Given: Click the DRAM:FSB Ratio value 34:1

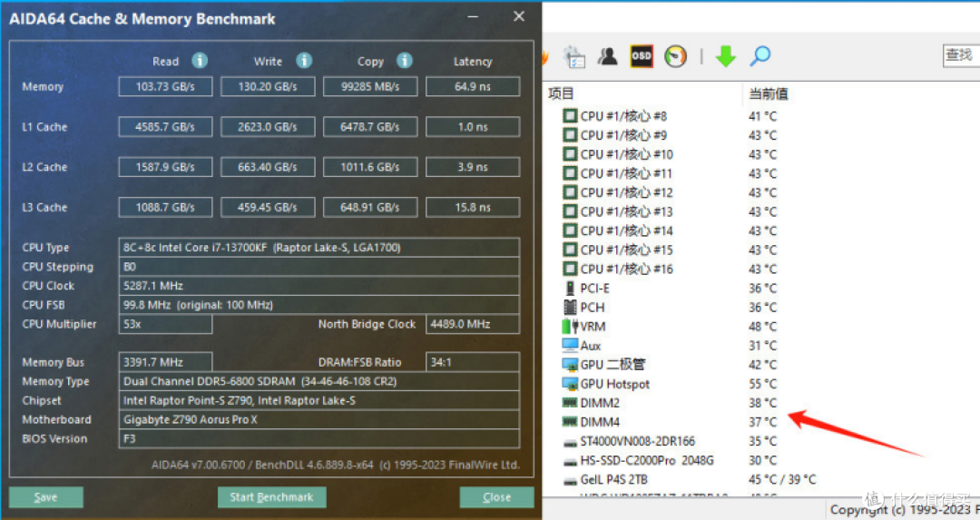Looking at the screenshot, I should tap(473, 362).
